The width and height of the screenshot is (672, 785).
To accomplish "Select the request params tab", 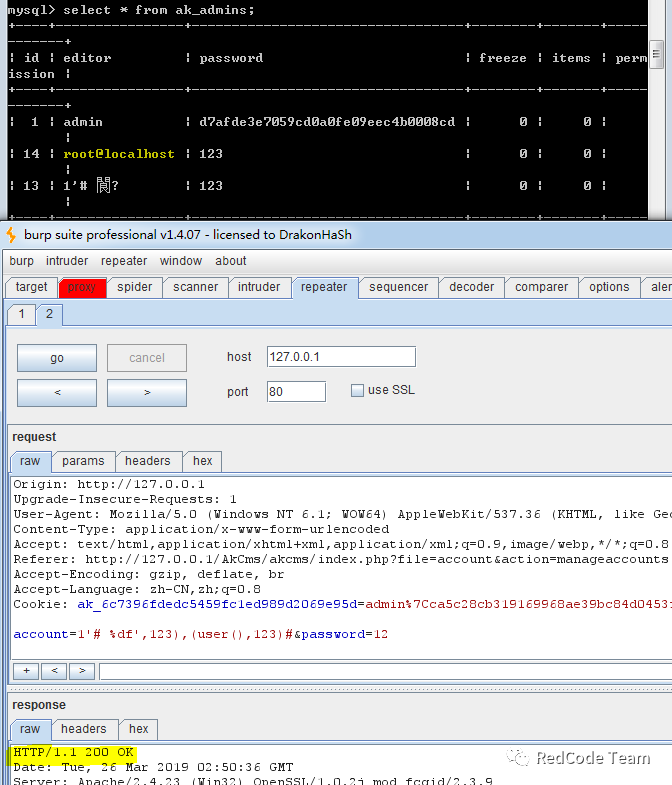I will coord(83,461).
